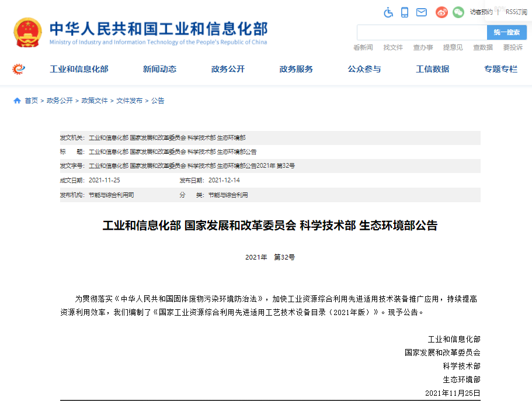
Task: Click the national emblem logo
Action: click(x=28, y=32)
